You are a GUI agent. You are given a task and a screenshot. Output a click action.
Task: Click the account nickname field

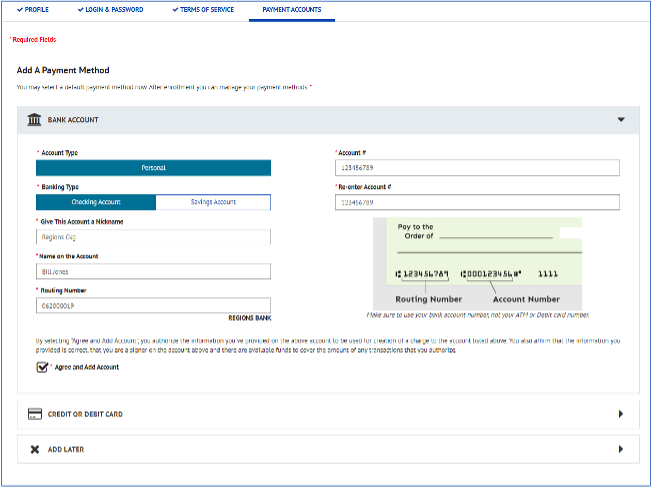(x=153, y=237)
